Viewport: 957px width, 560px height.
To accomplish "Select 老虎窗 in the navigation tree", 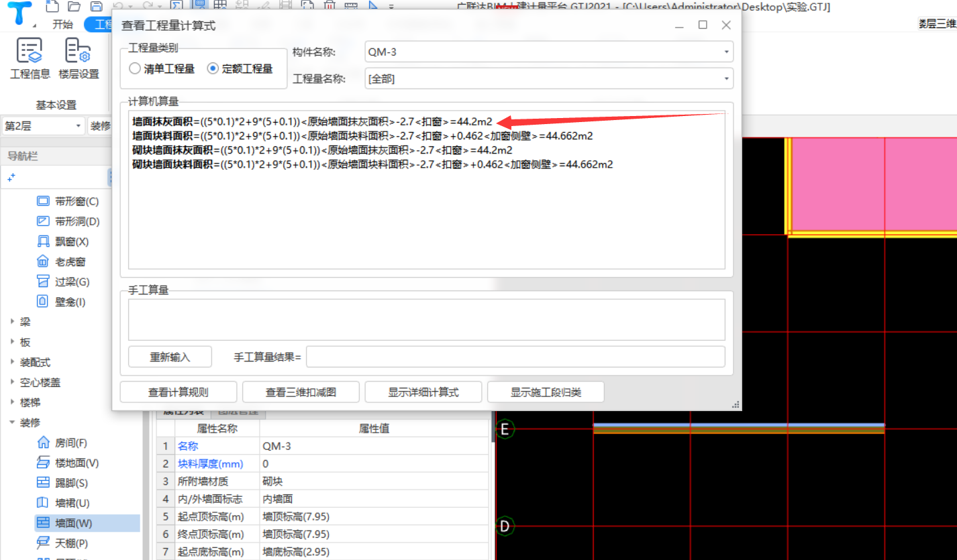I will (60, 262).
